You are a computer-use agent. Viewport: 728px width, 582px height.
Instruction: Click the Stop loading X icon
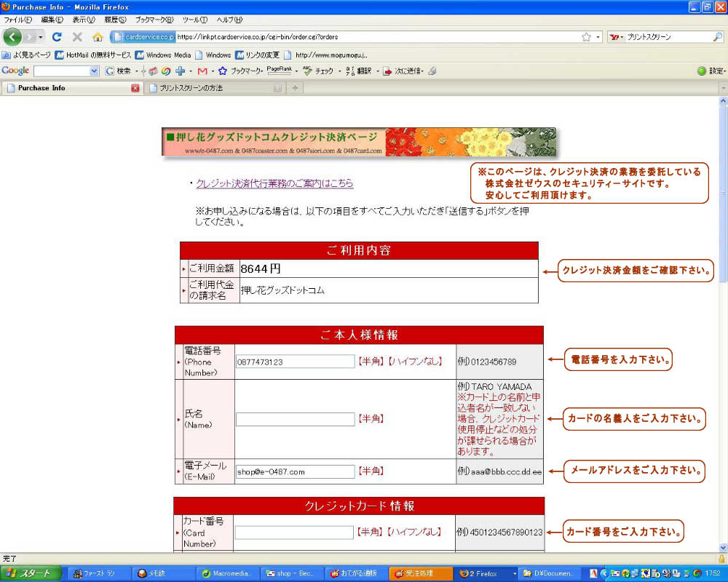pyautogui.click(x=77, y=36)
